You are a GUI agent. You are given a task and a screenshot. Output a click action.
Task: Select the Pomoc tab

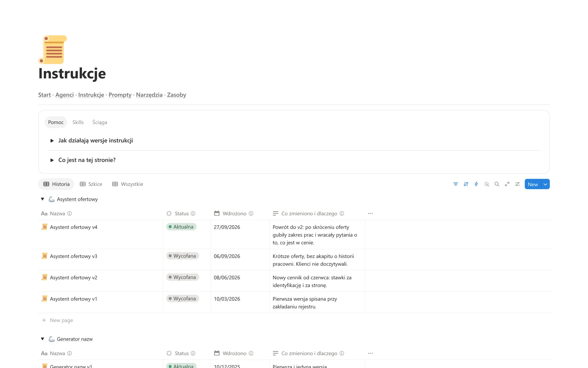pos(56,122)
